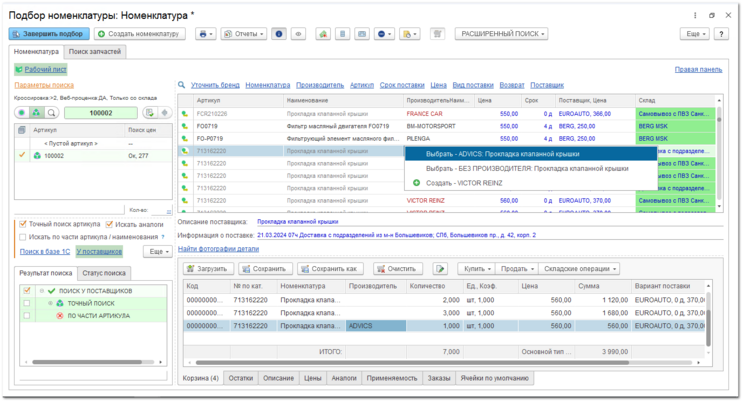Click the blue info icon button
Viewport: 743px width, 402px height.
(x=279, y=34)
